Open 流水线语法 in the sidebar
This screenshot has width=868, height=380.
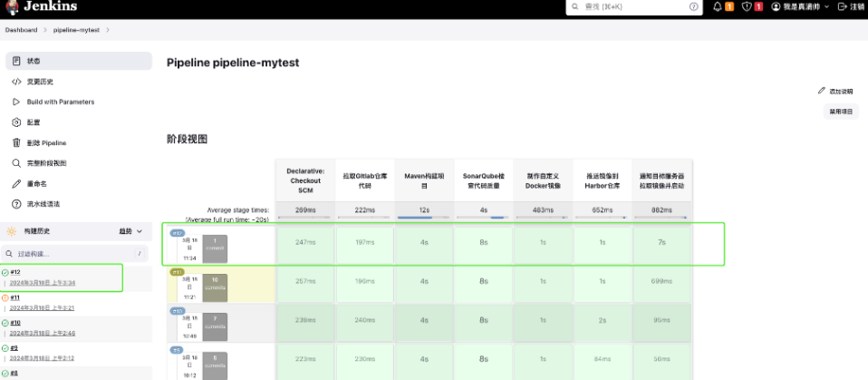[79, 204]
